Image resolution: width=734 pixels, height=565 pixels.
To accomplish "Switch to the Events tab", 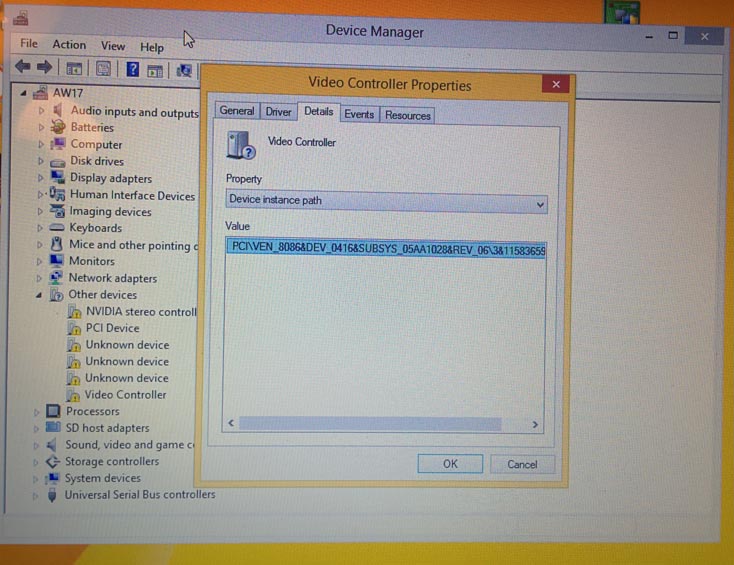I will click(359, 114).
